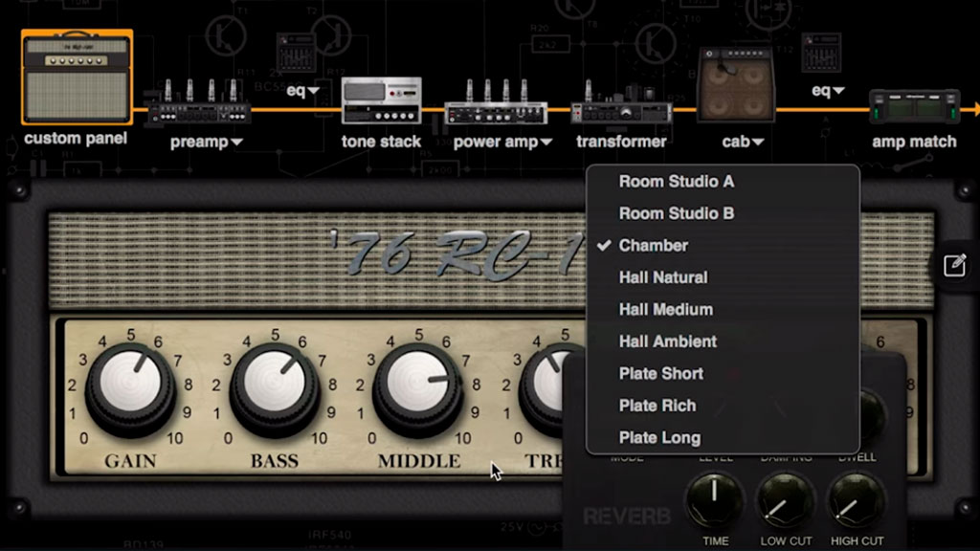This screenshot has width=980, height=551.
Task: Enable the Plate Rich reverb mode
Action: coord(657,405)
